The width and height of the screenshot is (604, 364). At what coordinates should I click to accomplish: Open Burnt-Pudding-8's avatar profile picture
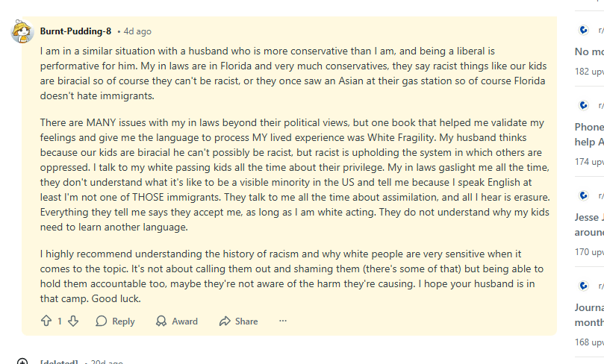tap(22, 31)
